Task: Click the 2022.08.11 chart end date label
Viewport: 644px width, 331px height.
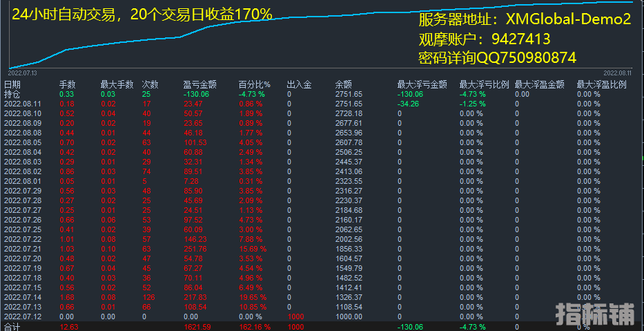Action: coord(617,72)
